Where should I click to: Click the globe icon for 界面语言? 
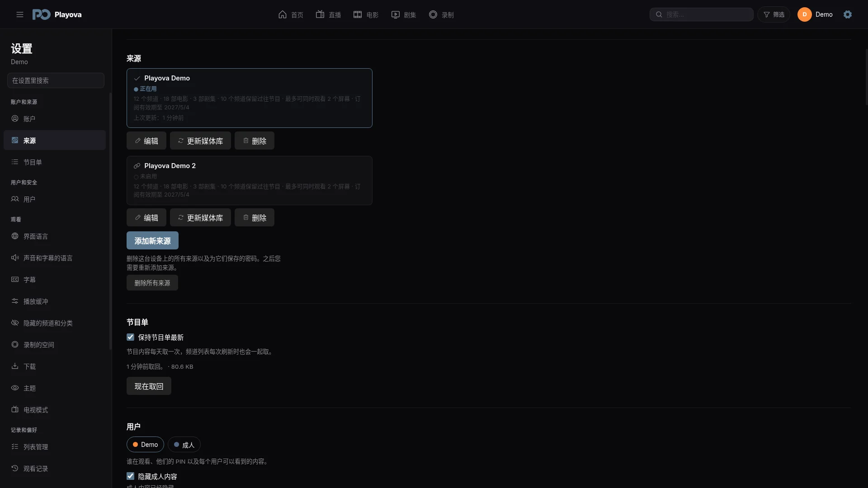(x=15, y=236)
